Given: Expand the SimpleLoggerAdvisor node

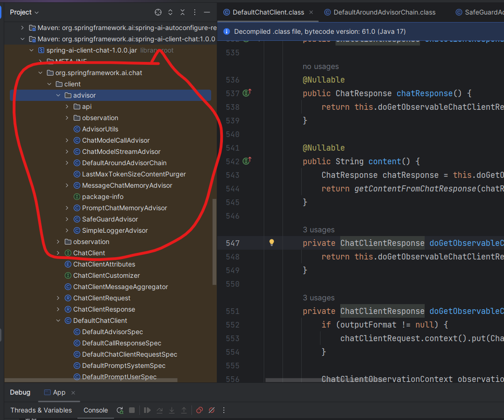Looking at the screenshot, I should pyautogui.click(x=67, y=230).
